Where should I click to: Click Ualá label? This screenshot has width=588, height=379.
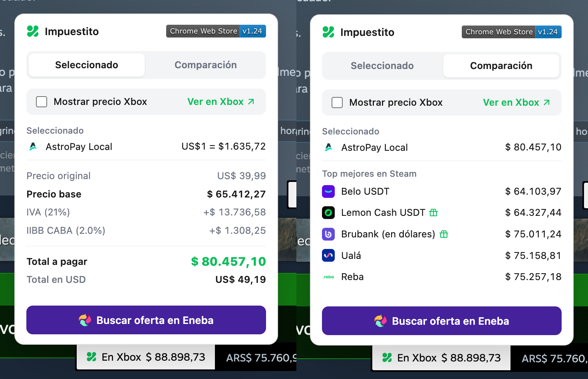click(x=351, y=255)
